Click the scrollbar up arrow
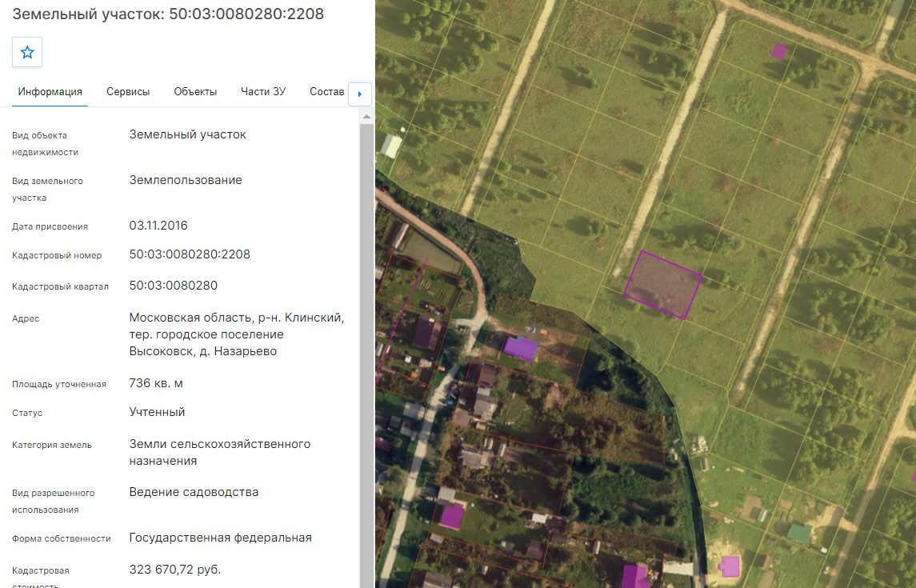This screenshot has width=916, height=588. point(367,117)
